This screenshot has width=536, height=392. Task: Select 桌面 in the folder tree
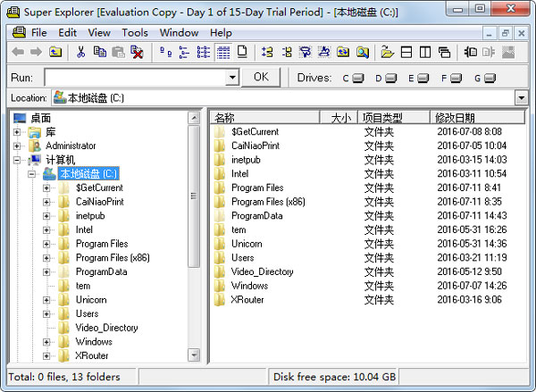coord(41,118)
